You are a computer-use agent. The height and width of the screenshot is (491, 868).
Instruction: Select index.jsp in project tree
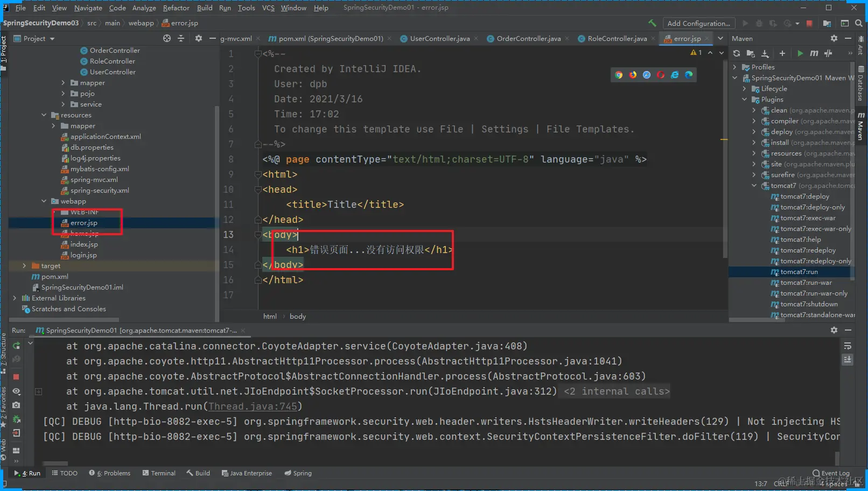(x=84, y=244)
